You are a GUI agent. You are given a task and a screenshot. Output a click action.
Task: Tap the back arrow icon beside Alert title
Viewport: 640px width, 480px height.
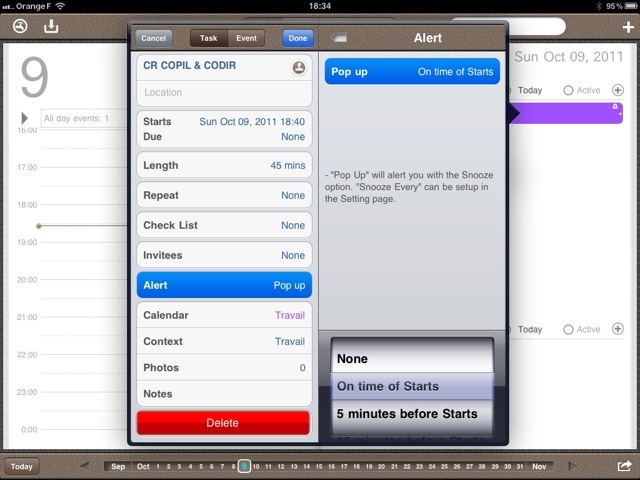tap(341, 39)
